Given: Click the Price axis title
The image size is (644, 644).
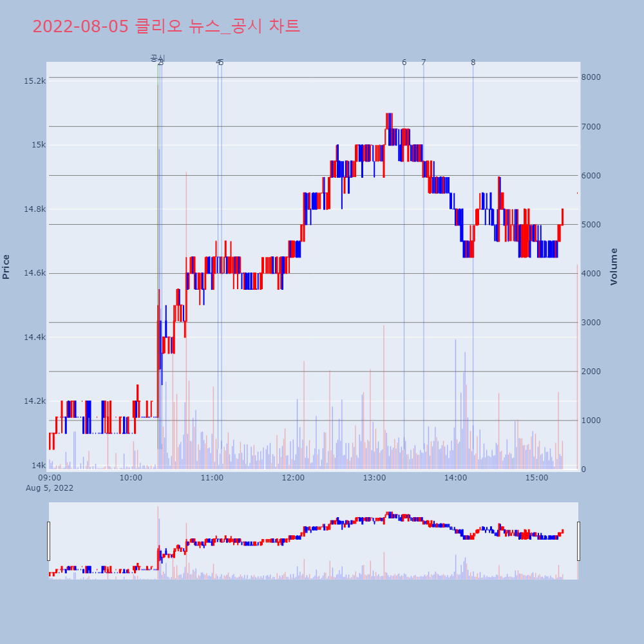Looking at the screenshot, I should [x=6, y=267].
